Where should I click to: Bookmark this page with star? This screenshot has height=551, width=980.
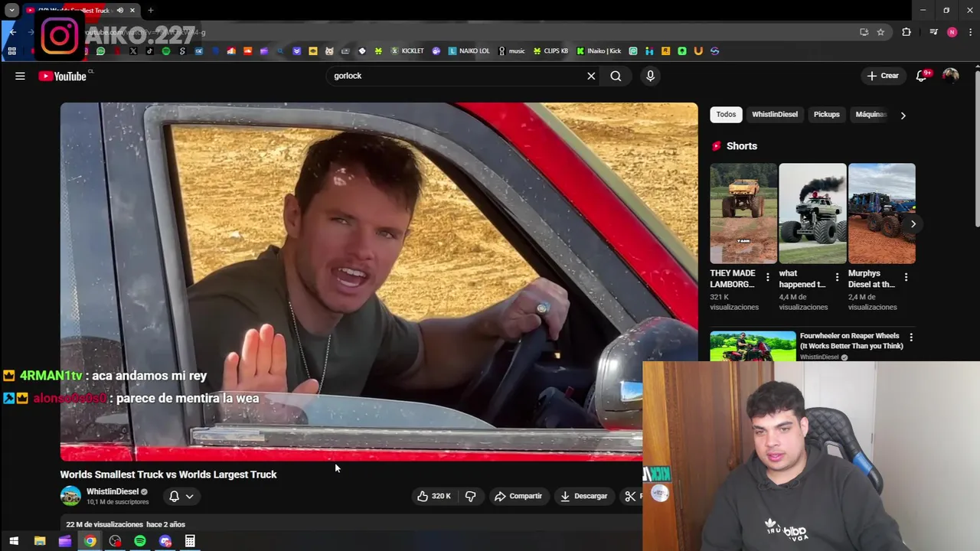pyautogui.click(x=880, y=32)
